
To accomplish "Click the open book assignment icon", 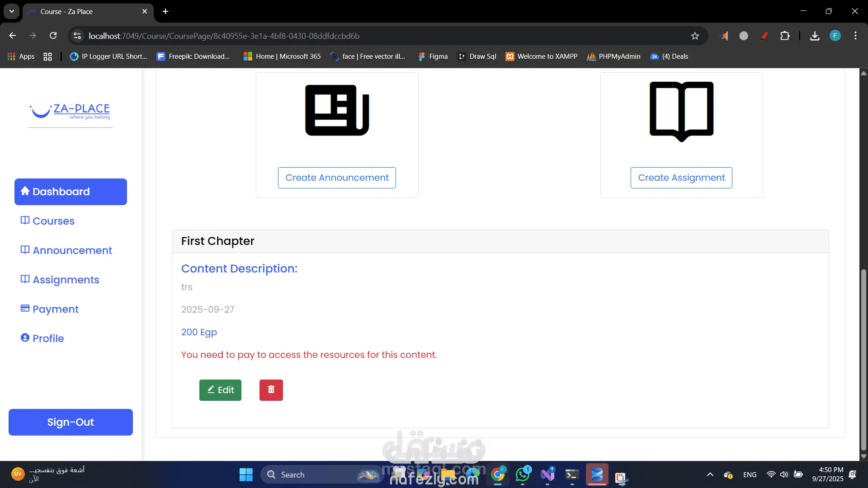I will coord(681,111).
